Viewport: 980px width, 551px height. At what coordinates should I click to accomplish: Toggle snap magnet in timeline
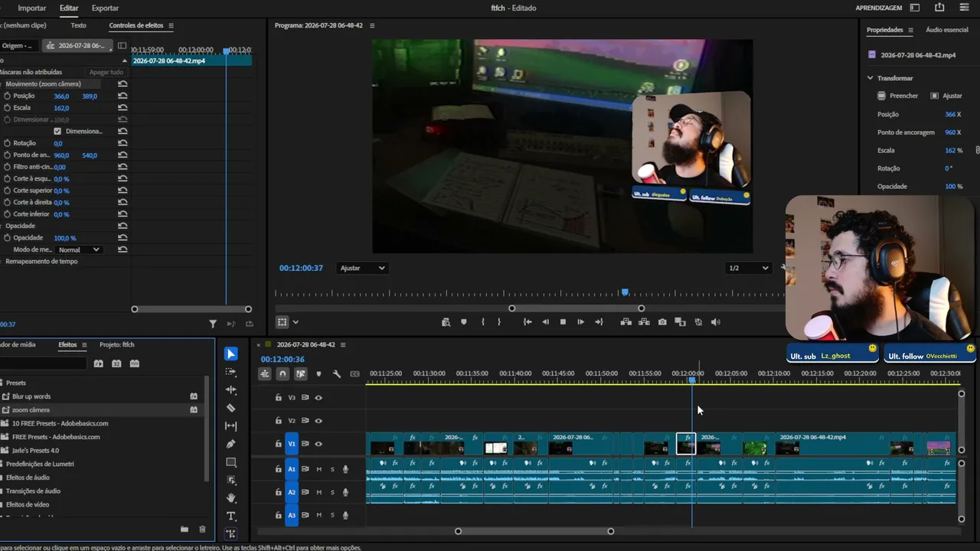coord(283,374)
